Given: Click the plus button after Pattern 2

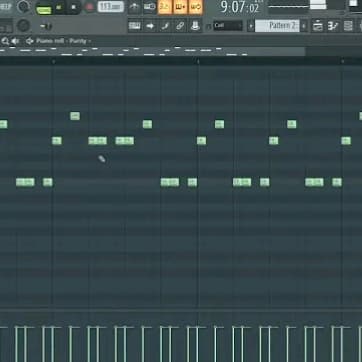Looking at the screenshot, I should (304, 26).
